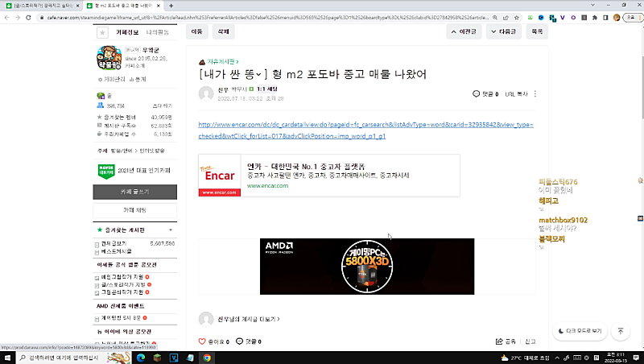Image resolution: width=644 pixels, height=364 pixels.
Task: Like the post with the heart icon
Action: 202,341
